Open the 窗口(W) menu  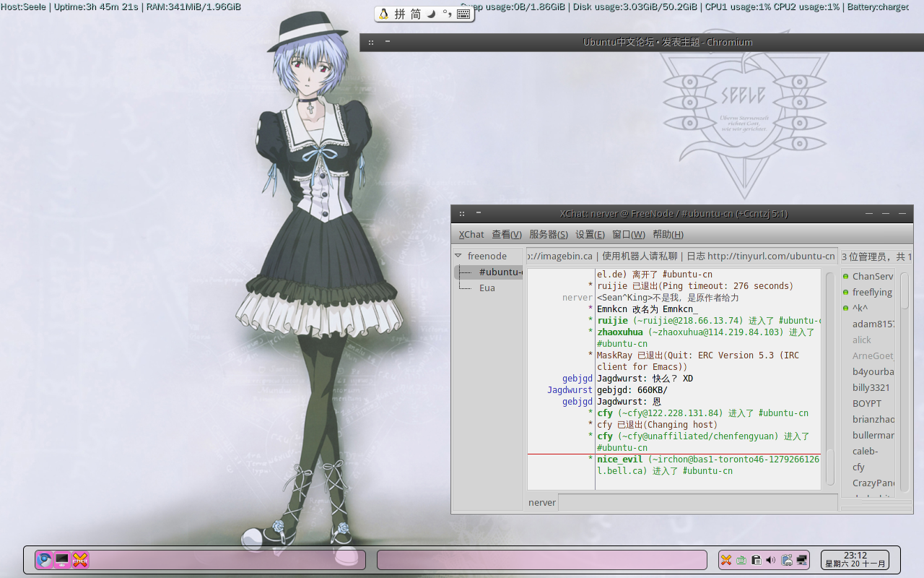(x=628, y=234)
